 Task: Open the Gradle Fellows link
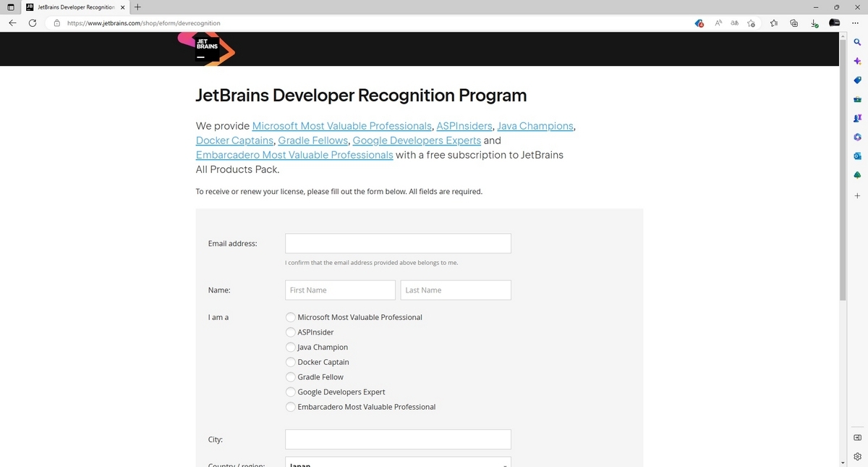tap(312, 140)
